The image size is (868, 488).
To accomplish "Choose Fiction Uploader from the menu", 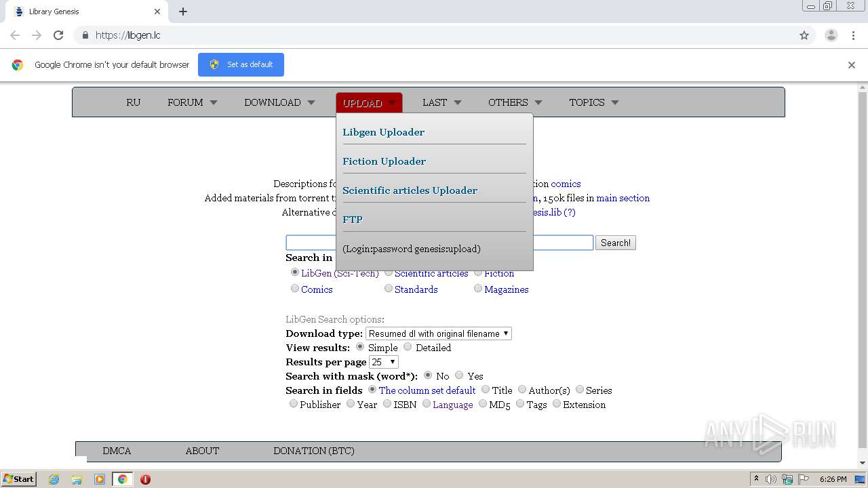I will pos(384,161).
